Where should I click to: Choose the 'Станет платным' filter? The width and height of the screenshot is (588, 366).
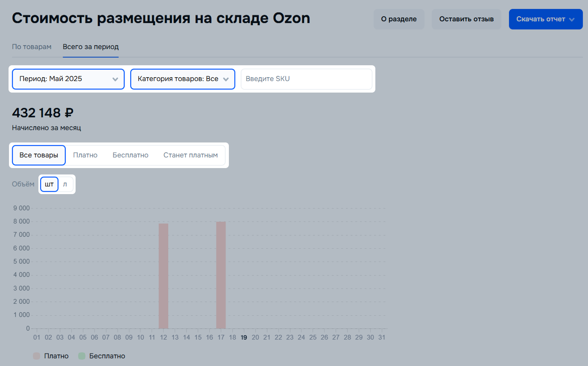tap(191, 155)
